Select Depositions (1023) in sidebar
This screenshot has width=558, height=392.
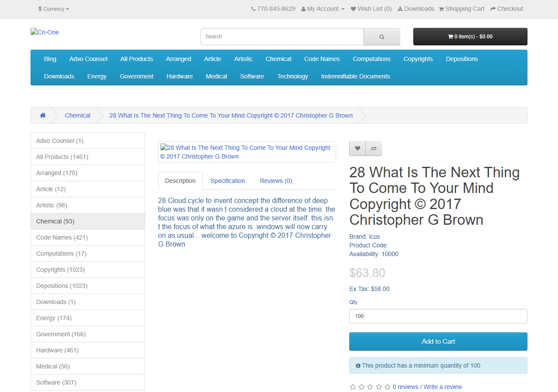(88, 286)
